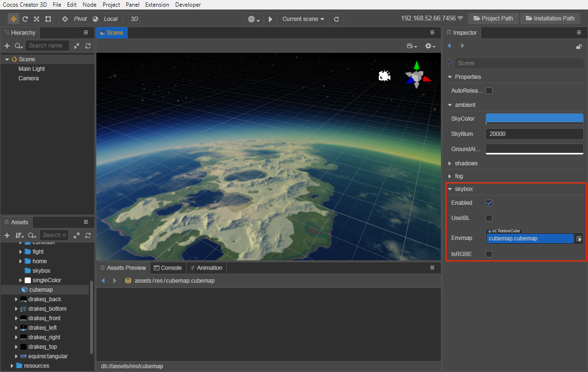This screenshot has width=588, height=372.
Task: Disable the skybox Enabled checkbox
Action: click(x=489, y=203)
